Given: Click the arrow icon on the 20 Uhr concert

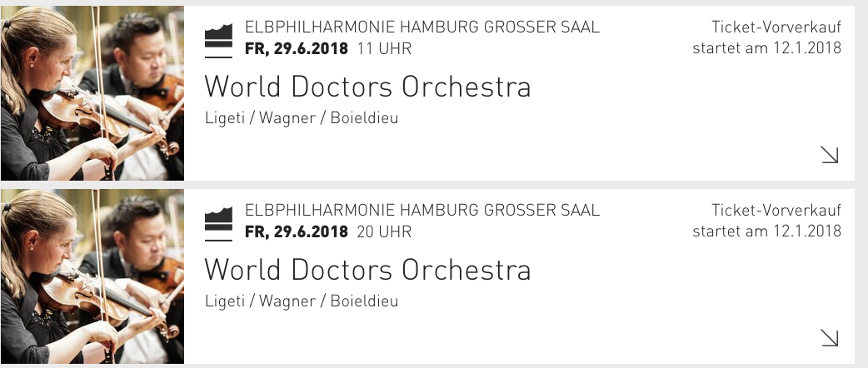Looking at the screenshot, I should [x=830, y=337].
